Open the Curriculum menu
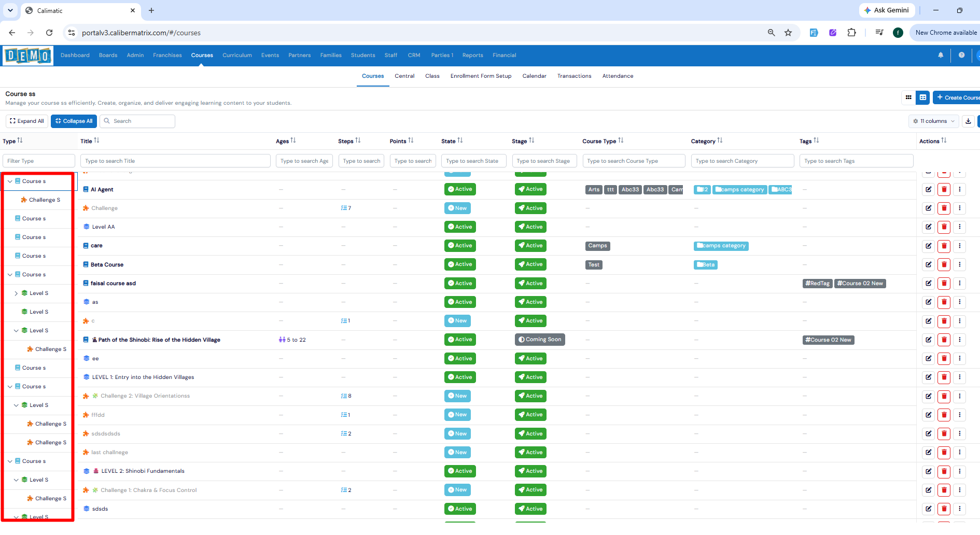This screenshot has width=980, height=535. pyautogui.click(x=237, y=55)
